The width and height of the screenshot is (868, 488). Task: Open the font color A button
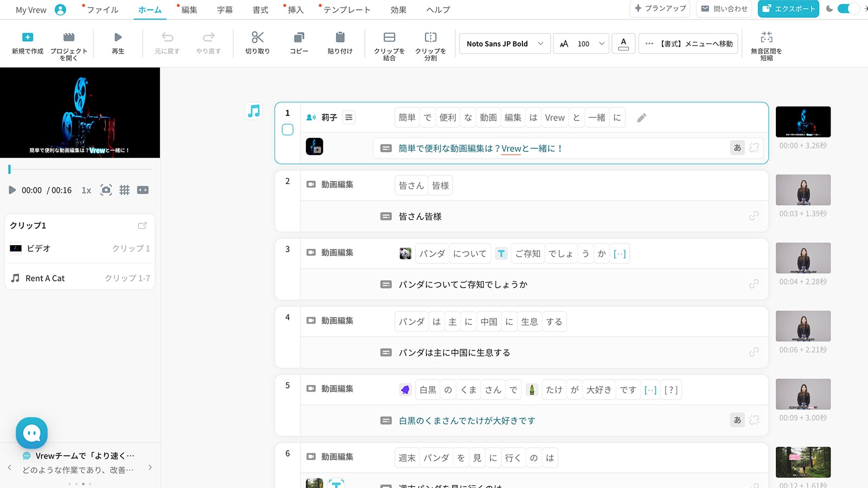tap(623, 43)
